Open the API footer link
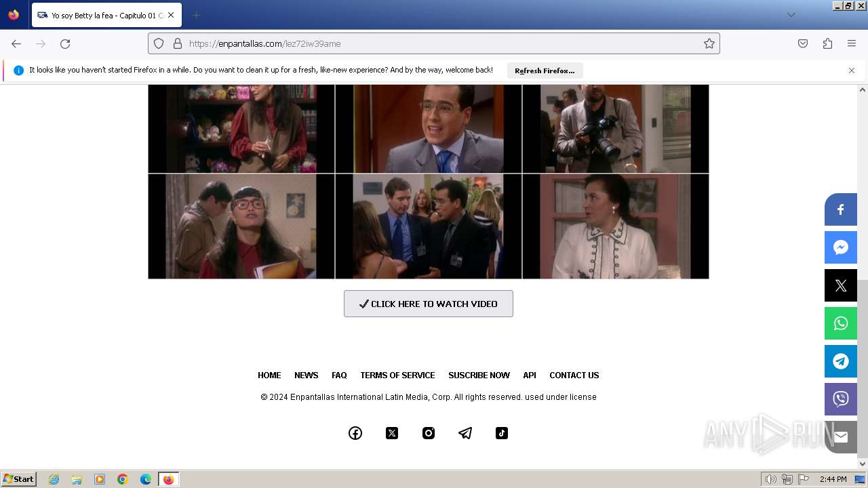This screenshot has height=488, width=868. tap(530, 375)
